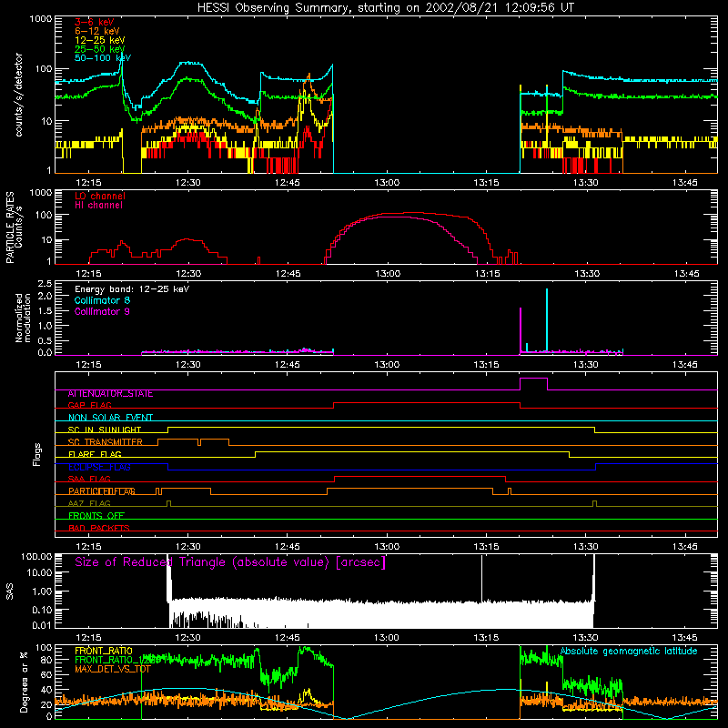Click the FLARE_FLAG label

click(x=95, y=454)
